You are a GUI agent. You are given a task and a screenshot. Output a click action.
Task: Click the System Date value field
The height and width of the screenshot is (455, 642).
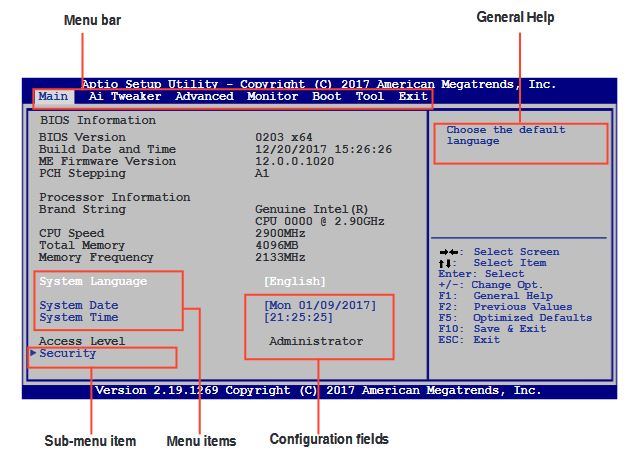[319, 306]
